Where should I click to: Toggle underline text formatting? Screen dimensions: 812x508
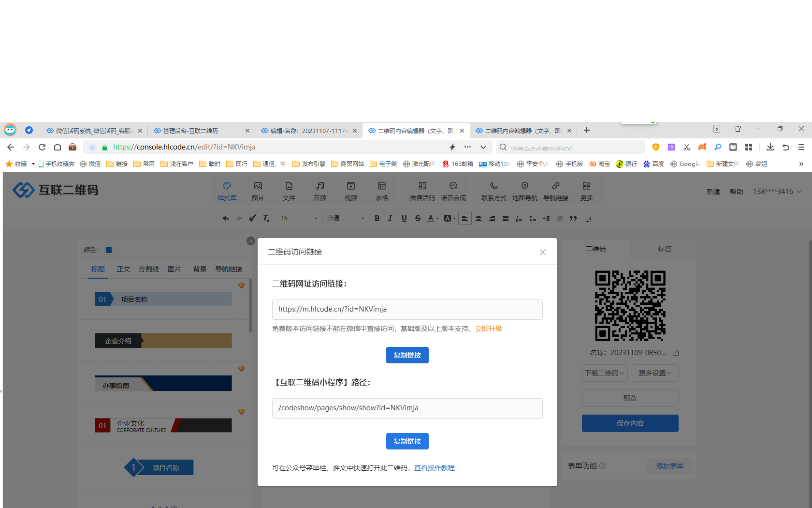(404, 218)
